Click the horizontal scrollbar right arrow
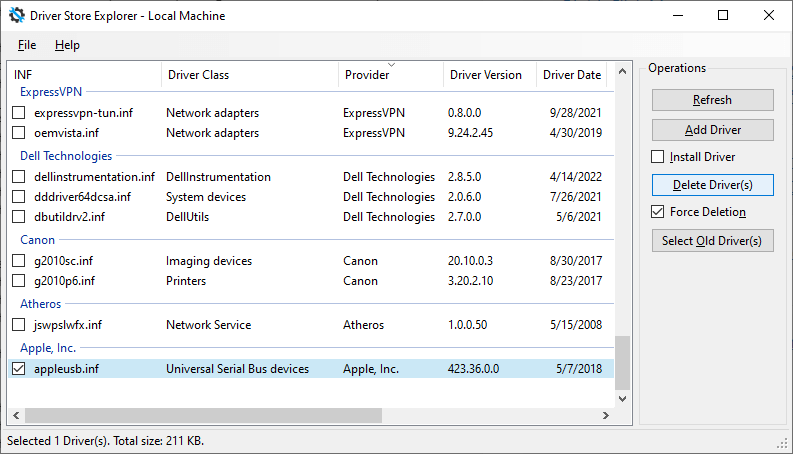 (606, 416)
